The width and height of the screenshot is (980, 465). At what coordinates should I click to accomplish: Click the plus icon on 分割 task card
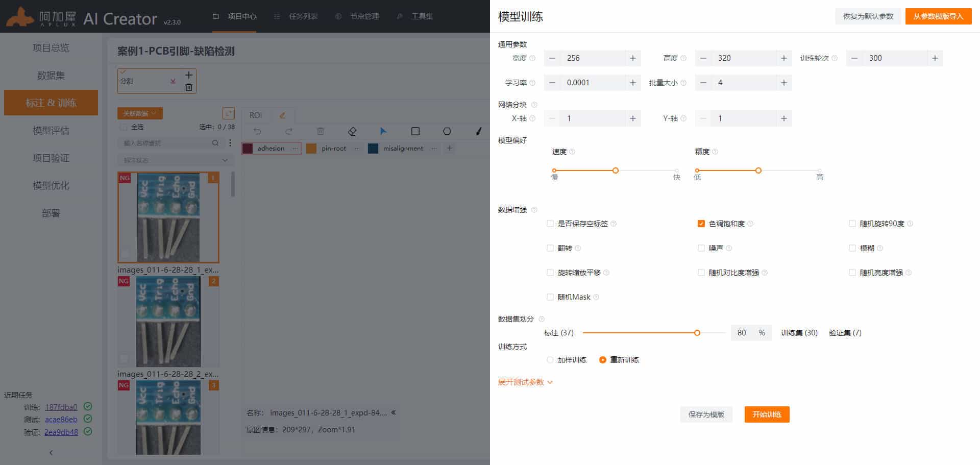pos(189,75)
